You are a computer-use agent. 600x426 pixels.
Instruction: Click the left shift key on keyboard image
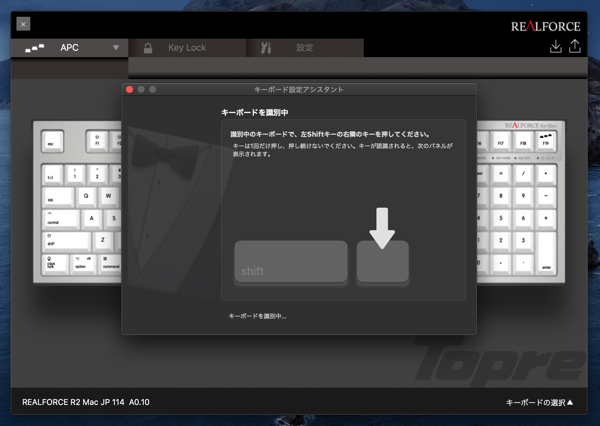67,241
